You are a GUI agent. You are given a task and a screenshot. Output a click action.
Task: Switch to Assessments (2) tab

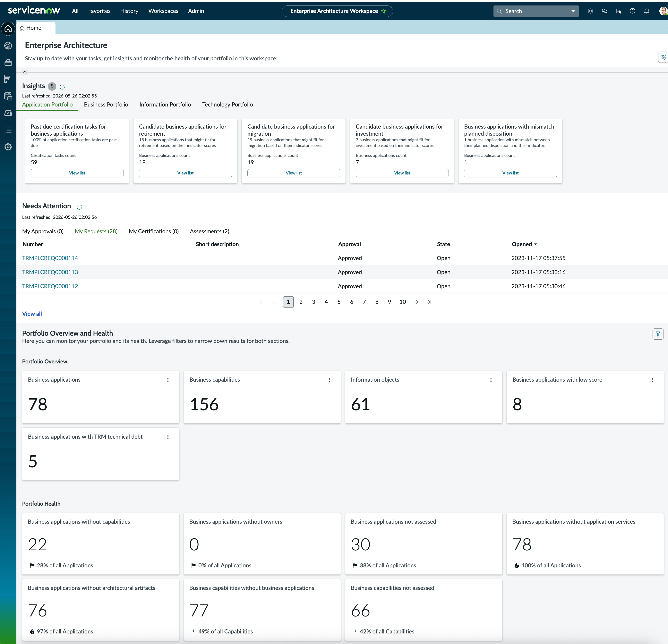click(210, 231)
